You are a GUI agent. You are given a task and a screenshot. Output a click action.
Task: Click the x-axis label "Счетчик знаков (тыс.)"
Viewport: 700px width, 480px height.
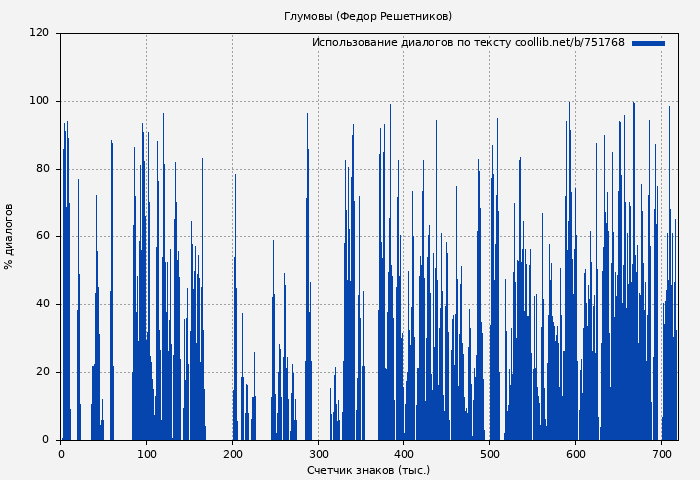click(368, 470)
